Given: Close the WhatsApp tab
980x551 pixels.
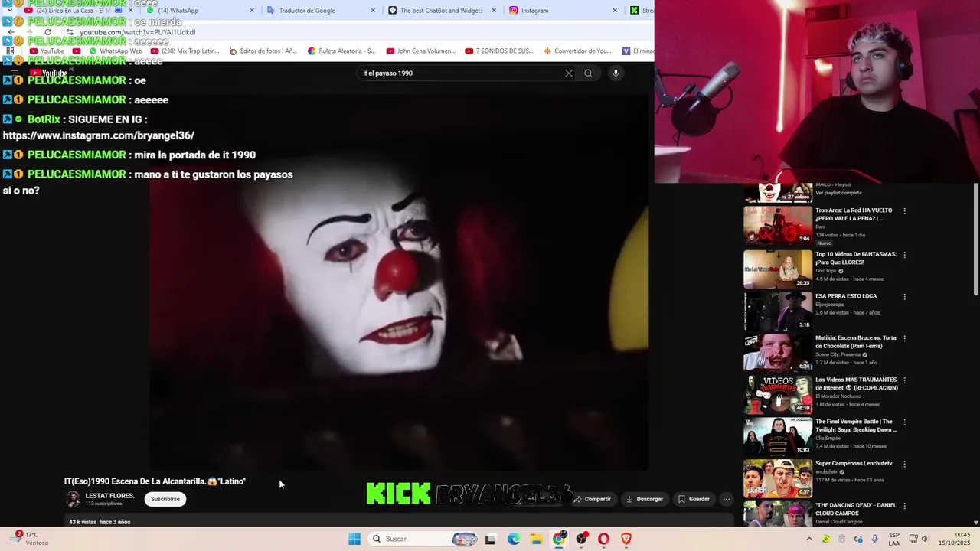Looking at the screenshot, I should coord(252,11).
